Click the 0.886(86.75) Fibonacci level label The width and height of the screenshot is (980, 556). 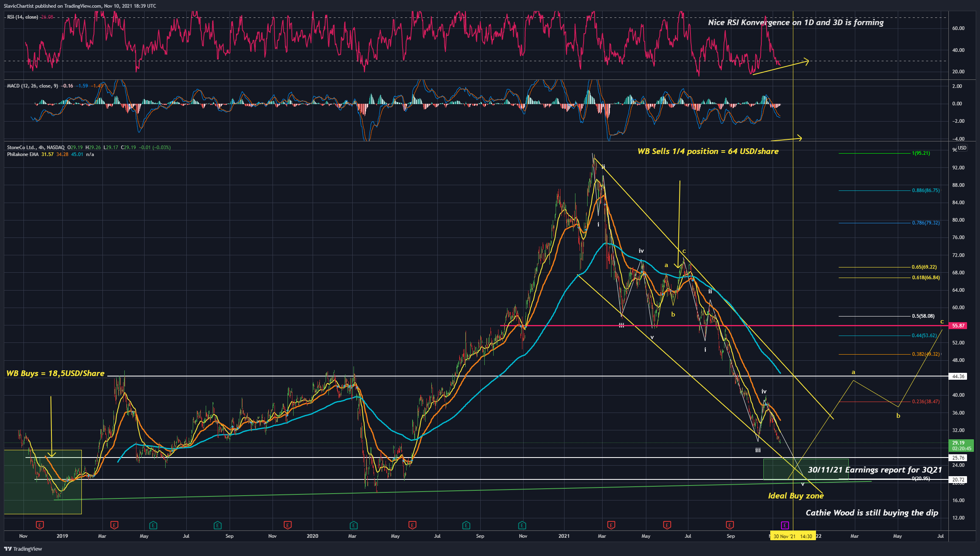pos(925,190)
